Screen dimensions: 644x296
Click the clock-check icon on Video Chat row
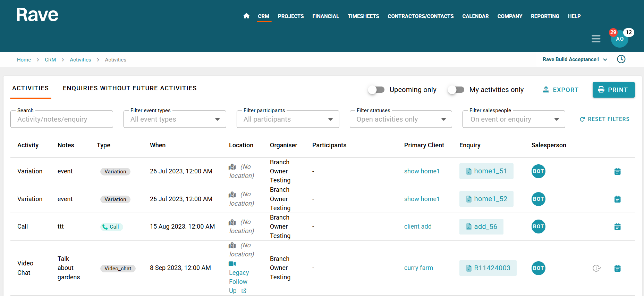596,268
